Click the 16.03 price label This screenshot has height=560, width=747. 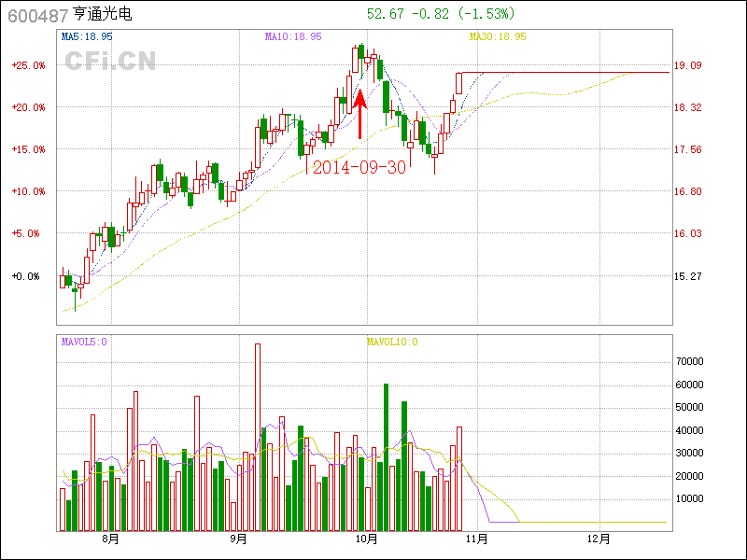click(x=687, y=233)
